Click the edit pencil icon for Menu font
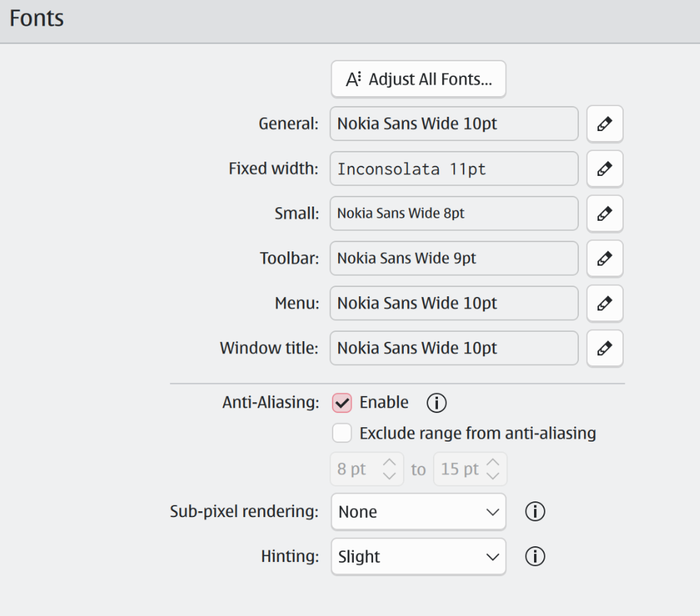 coord(605,303)
